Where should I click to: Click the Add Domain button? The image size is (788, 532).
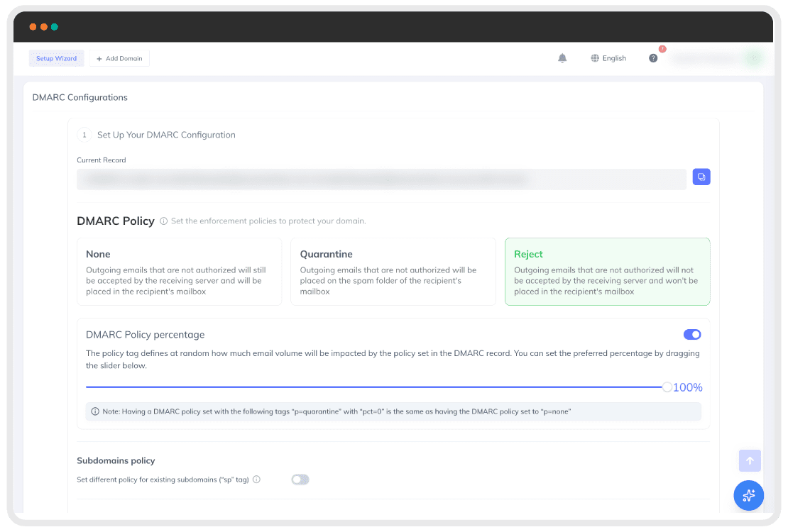tap(119, 58)
